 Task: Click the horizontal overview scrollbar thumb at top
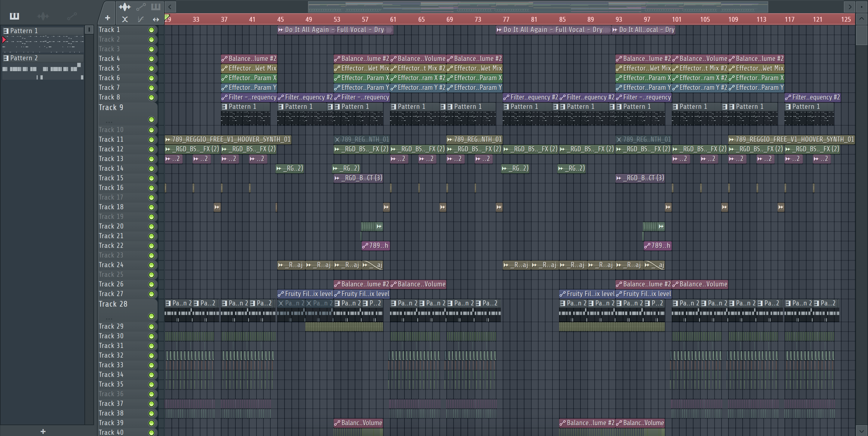(x=538, y=6)
